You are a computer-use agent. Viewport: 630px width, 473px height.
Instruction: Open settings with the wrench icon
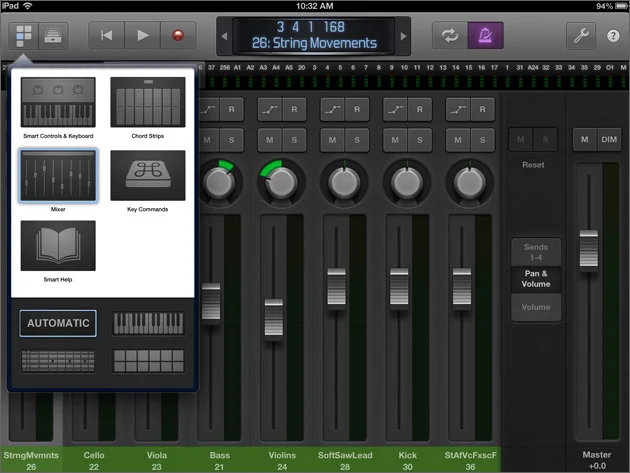pyautogui.click(x=581, y=36)
